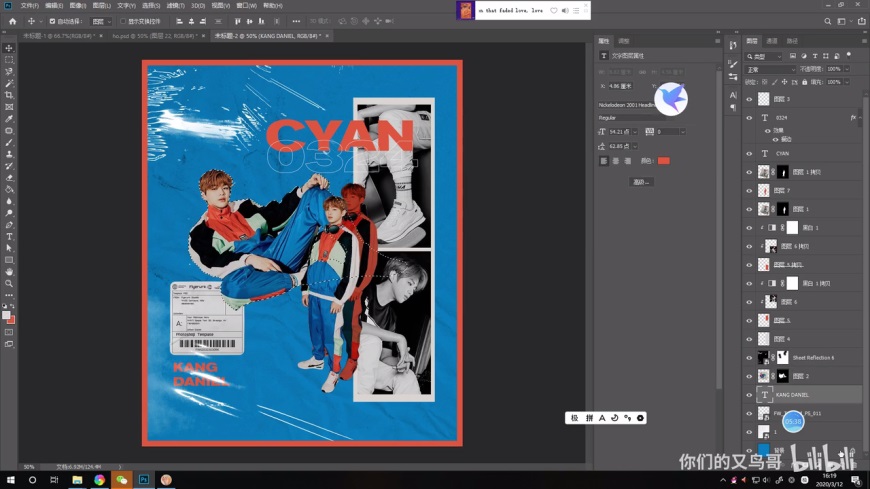Screen dimensions: 870x489
Task: Select the Hand tool
Action: point(9,272)
